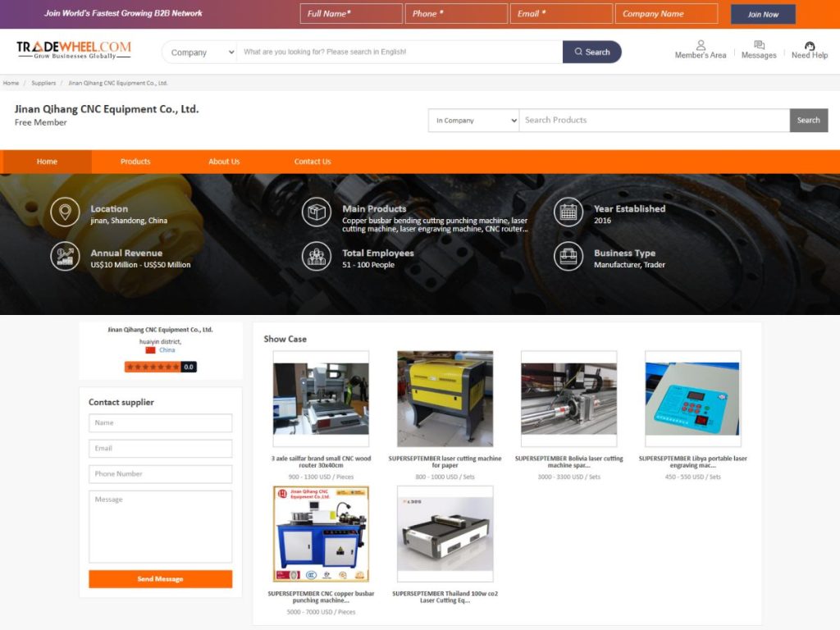Screen dimensions: 840x630
Task: Open the Need Help headset icon
Action: click(810, 46)
